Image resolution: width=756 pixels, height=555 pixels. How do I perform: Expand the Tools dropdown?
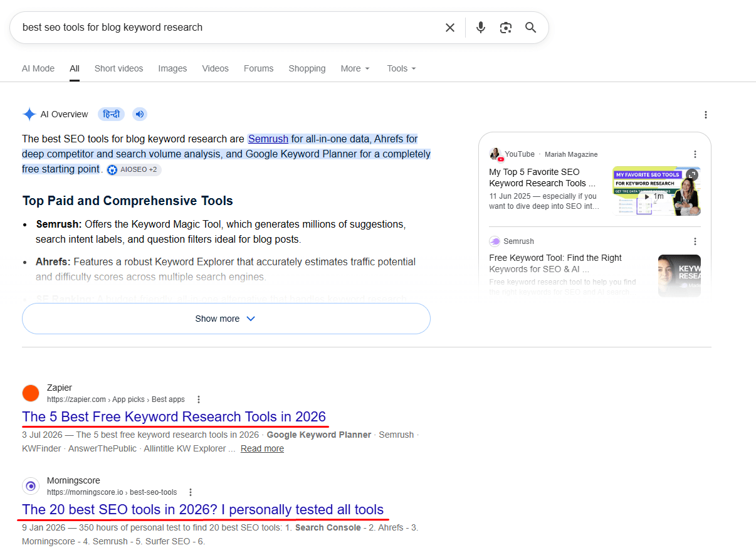coord(402,68)
